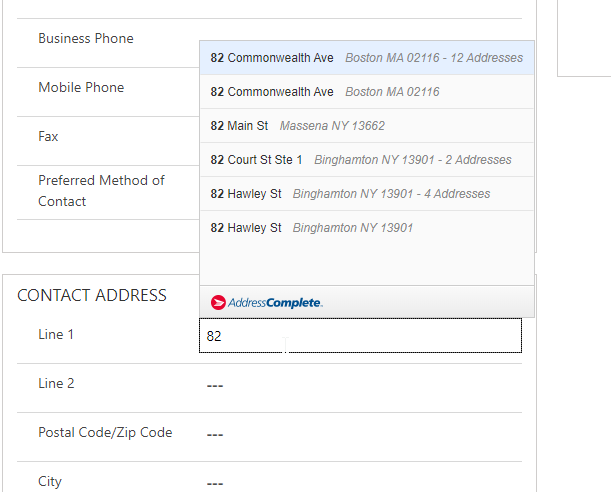
Task: Expand 82 Hawley St with 4 Addresses
Action: pos(366,194)
